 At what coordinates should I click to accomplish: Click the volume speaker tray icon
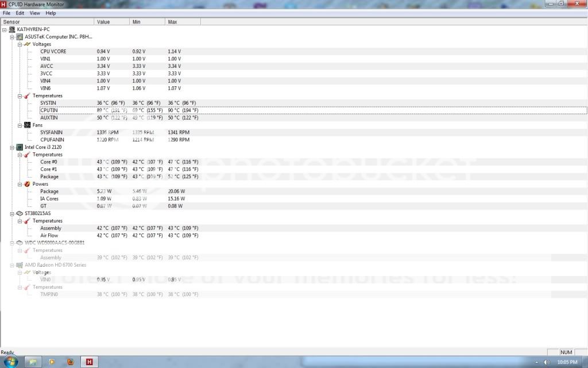tap(547, 362)
